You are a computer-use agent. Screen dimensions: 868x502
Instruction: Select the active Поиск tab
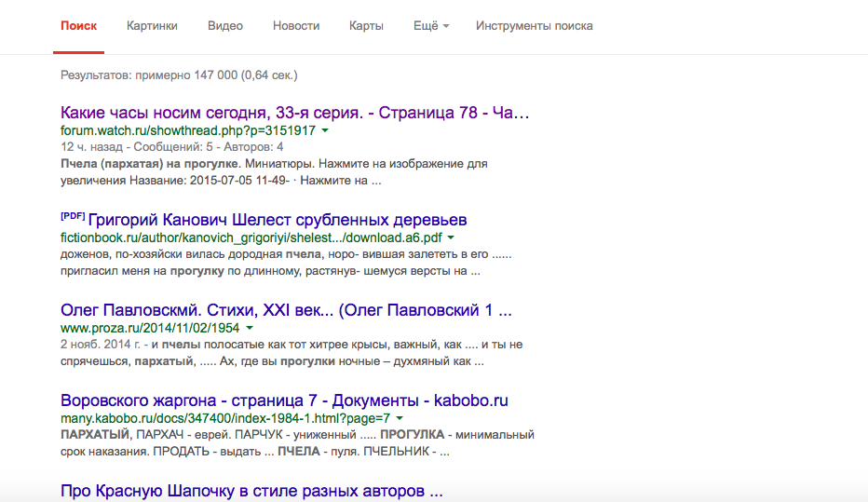click(x=78, y=26)
